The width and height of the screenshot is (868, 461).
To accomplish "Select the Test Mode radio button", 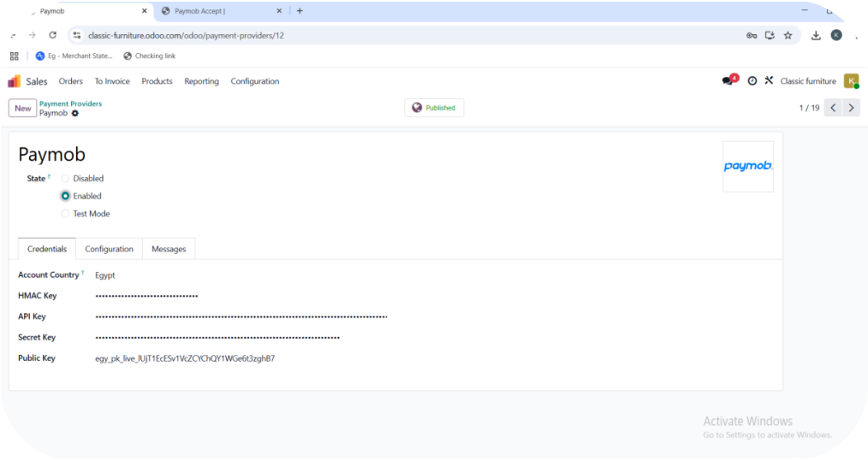I will tap(66, 214).
